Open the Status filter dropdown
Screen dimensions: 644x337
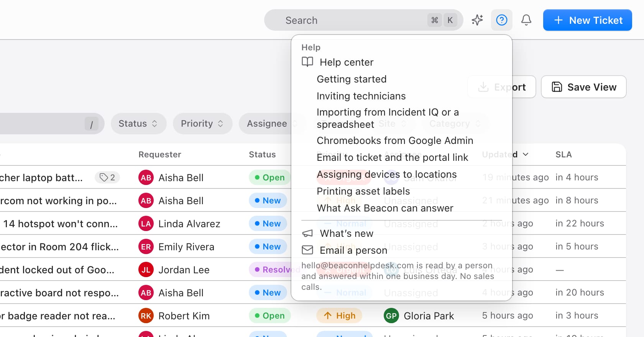(139, 124)
